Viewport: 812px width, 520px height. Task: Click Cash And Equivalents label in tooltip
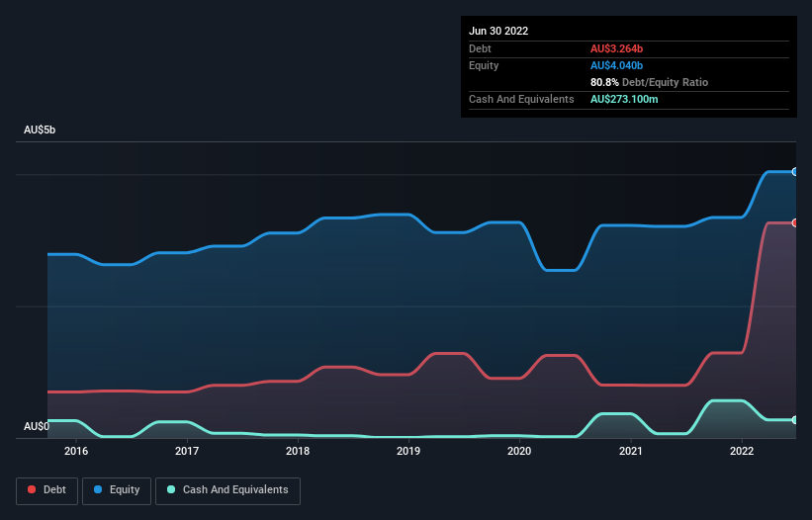point(521,99)
